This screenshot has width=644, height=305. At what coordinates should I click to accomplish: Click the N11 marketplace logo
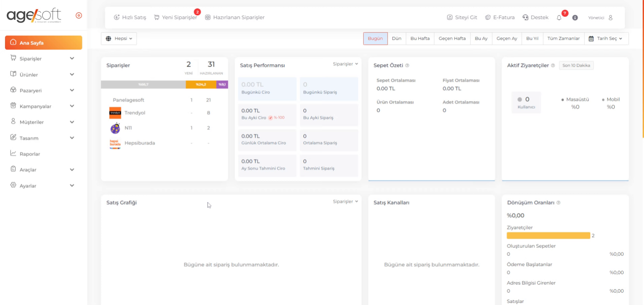[x=115, y=128]
